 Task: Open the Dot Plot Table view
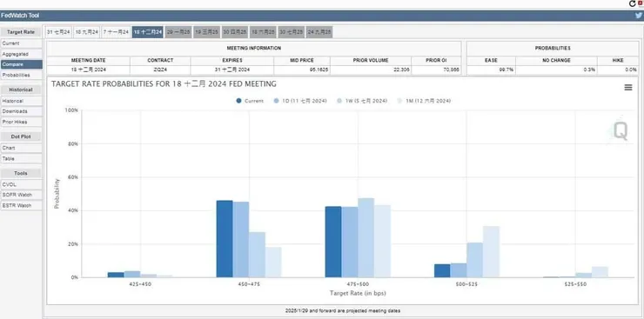coord(21,158)
